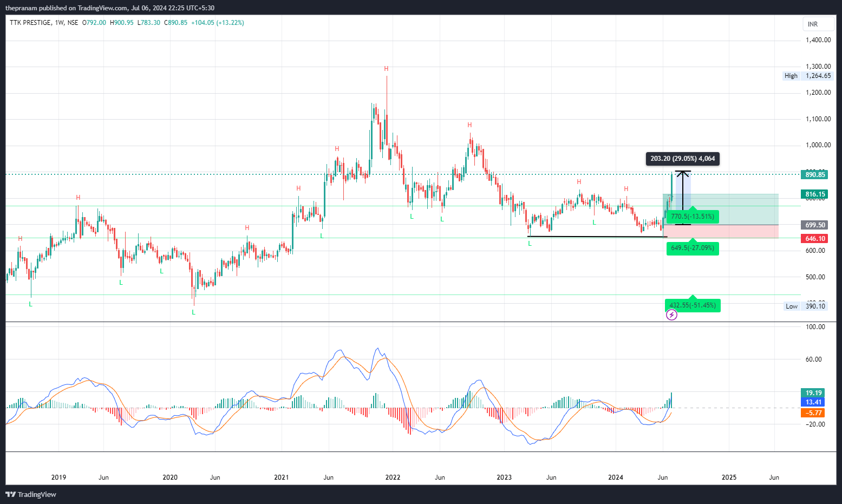Click the 100.00 indicator scale label
The width and height of the screenshot is (842, 504).
coord(815,327)
